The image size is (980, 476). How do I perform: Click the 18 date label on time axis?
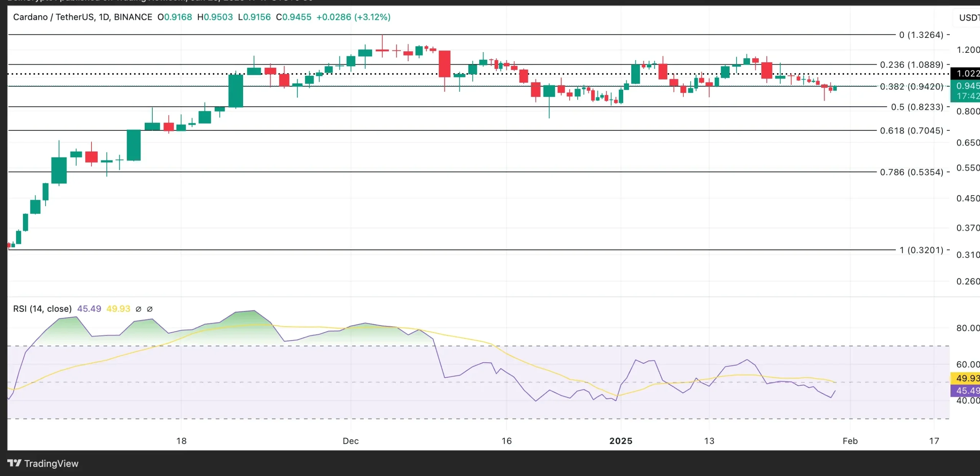[x=181, y=441]
